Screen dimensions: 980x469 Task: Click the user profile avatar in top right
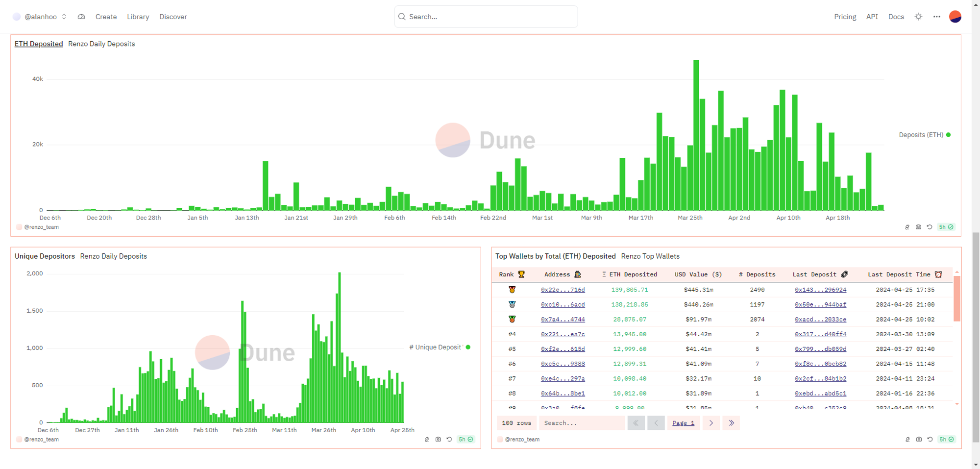click(x=955, y=17)
